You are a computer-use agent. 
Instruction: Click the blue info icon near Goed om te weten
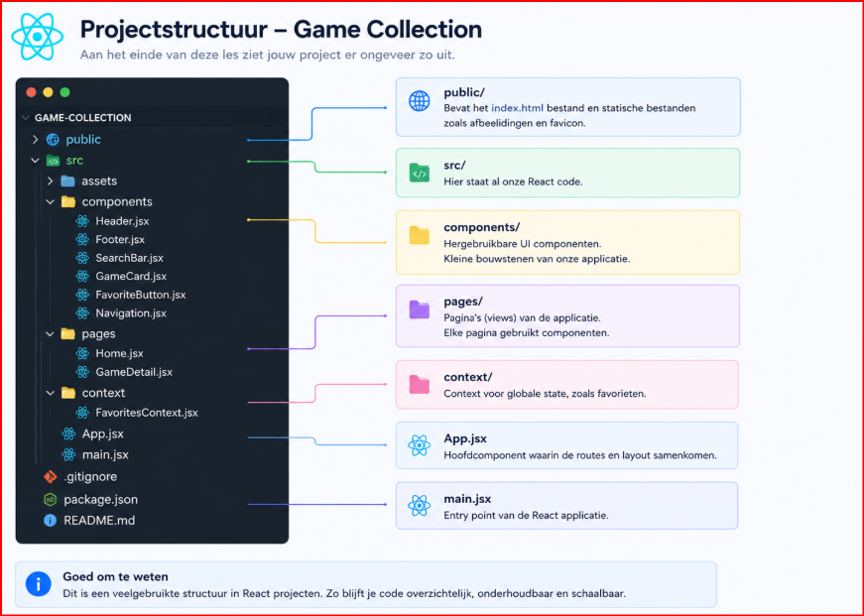pyautogui.click(x=38, y=584)
